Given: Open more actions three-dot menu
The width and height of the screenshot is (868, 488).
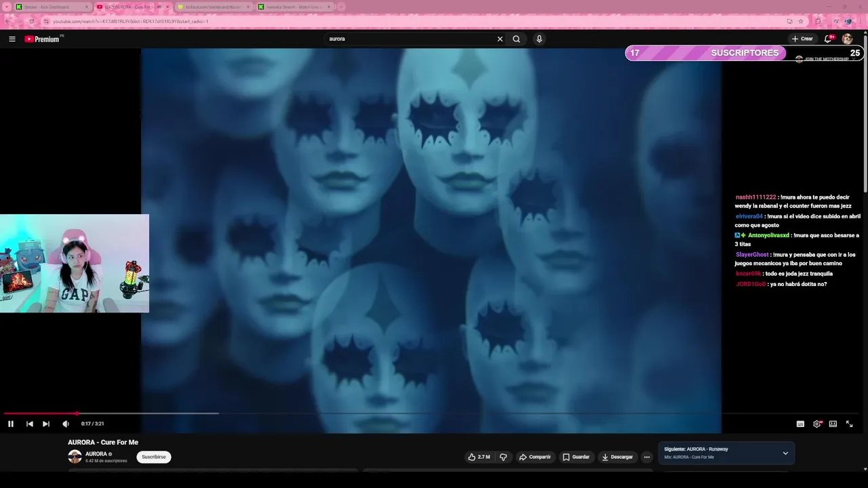Looking at the screenshot, I should point(647,457).
